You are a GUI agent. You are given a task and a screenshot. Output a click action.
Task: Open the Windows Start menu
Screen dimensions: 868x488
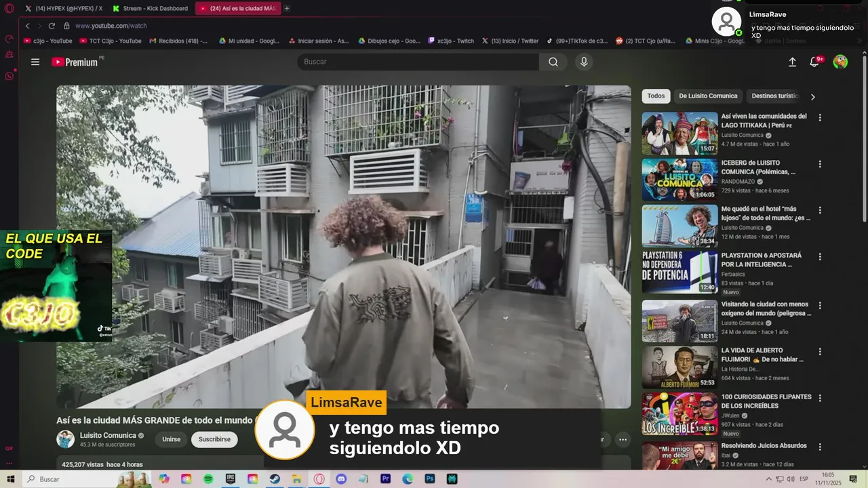tap(9, 479)
